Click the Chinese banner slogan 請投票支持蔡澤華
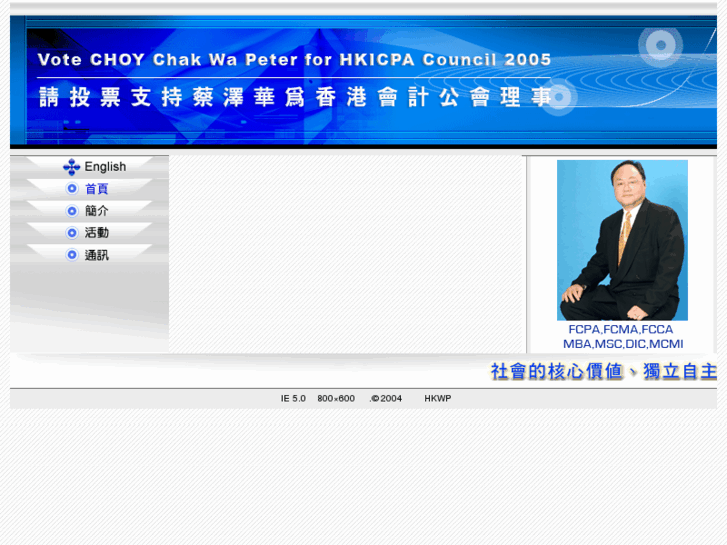 click(295, 97)
